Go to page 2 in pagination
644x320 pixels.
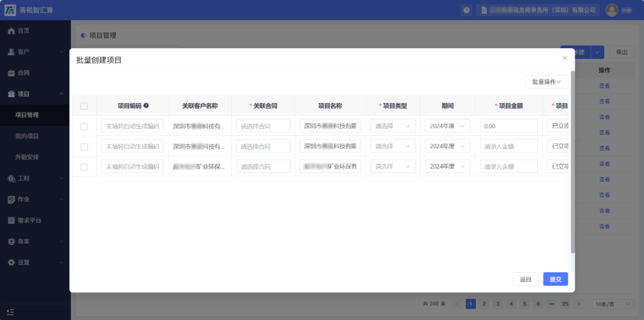484,304
